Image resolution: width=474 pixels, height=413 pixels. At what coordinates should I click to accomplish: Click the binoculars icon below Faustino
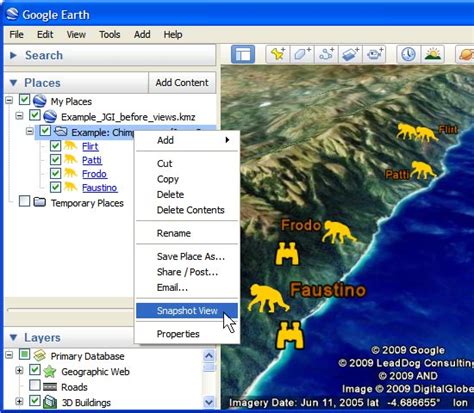click(290, 335)
